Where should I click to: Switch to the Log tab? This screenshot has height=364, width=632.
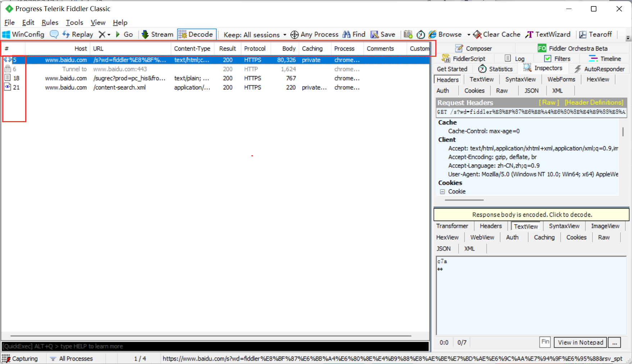(x=515, y=59)
